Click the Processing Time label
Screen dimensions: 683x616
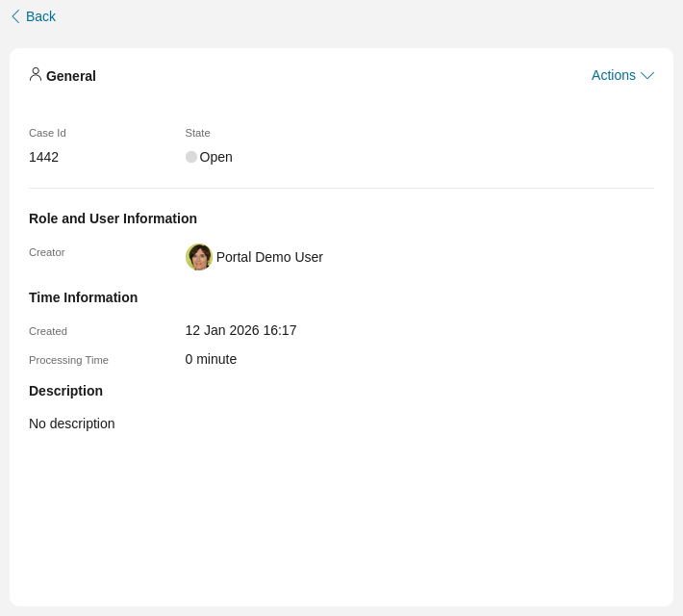68,360
